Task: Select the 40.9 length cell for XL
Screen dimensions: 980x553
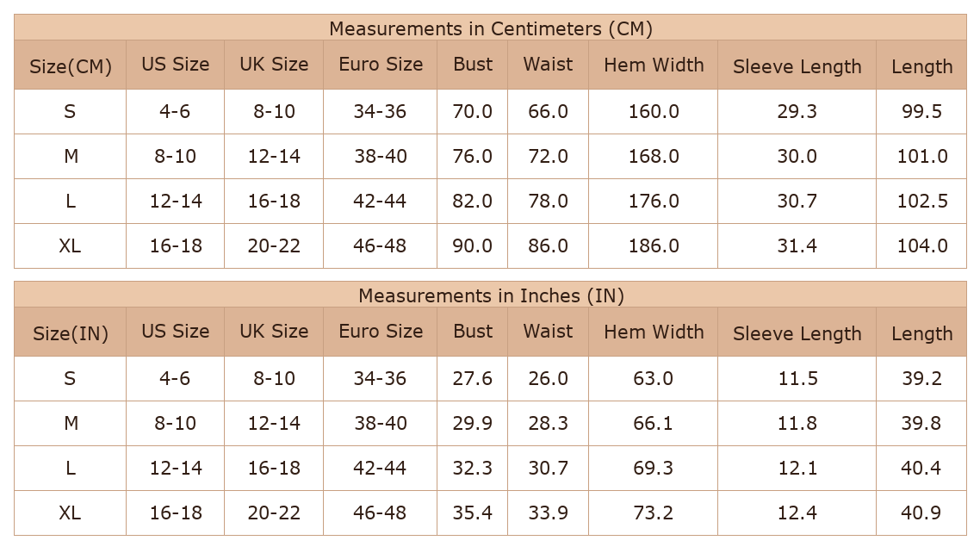Action: [921, 513]
